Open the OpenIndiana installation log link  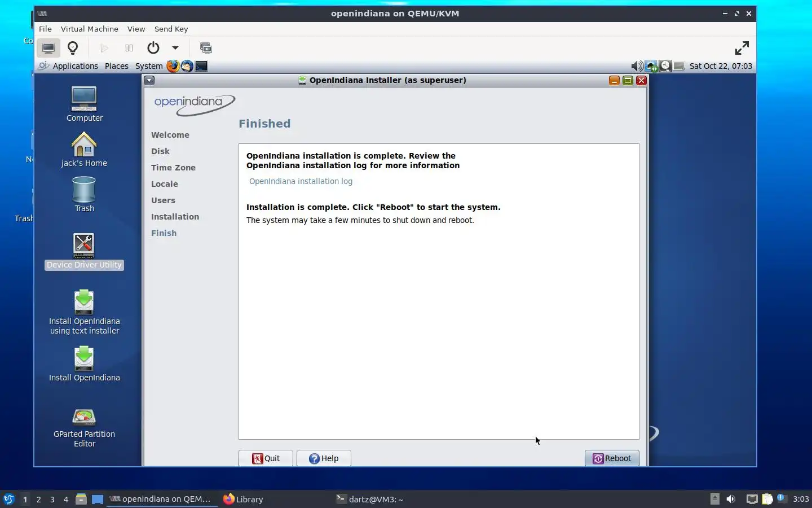(x=301, y=181)
